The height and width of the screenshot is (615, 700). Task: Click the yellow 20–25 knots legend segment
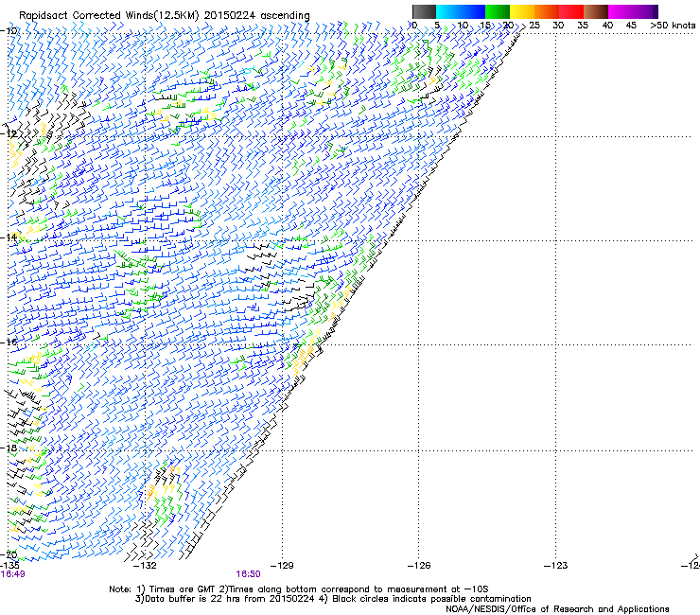pyautogui.click(x=522, y=11)
